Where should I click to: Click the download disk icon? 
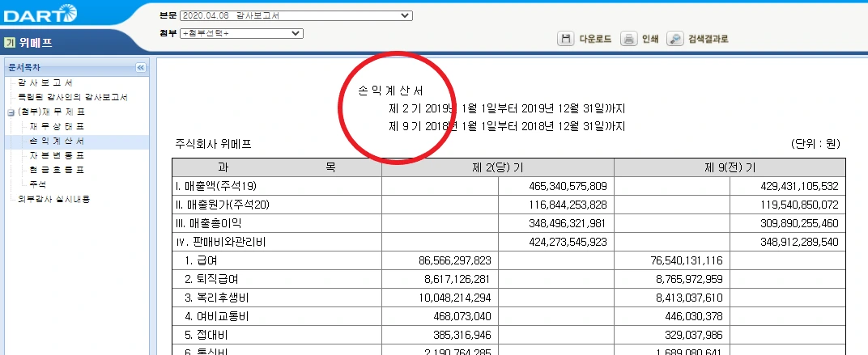565,39
